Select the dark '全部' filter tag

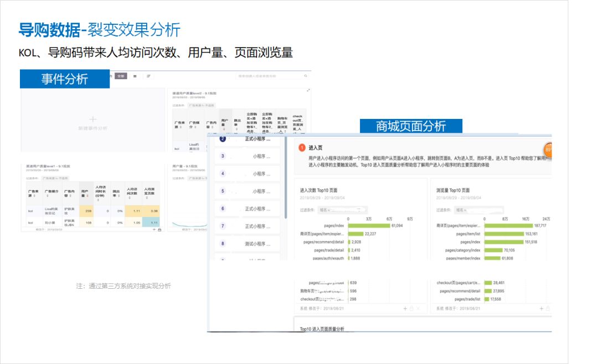point(121,76)
